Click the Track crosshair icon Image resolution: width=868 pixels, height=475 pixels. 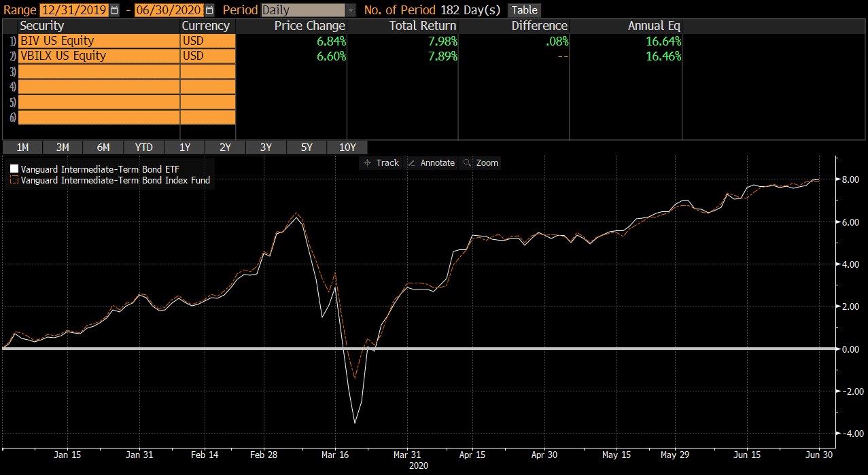pyautogui.click(x=367, y=162)
